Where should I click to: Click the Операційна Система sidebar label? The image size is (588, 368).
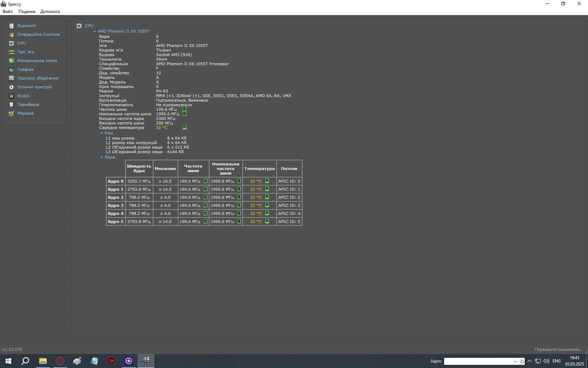tap(38, 34)
